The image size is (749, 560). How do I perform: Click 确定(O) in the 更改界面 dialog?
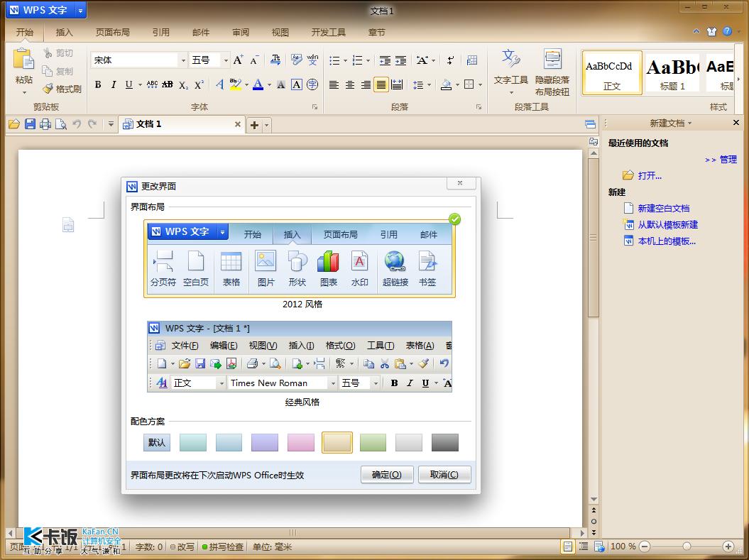pos(386,475)
